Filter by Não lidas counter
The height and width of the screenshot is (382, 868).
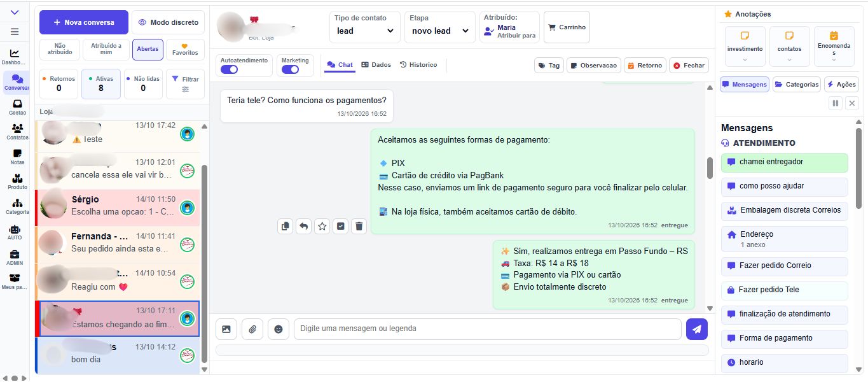(143, 84)
